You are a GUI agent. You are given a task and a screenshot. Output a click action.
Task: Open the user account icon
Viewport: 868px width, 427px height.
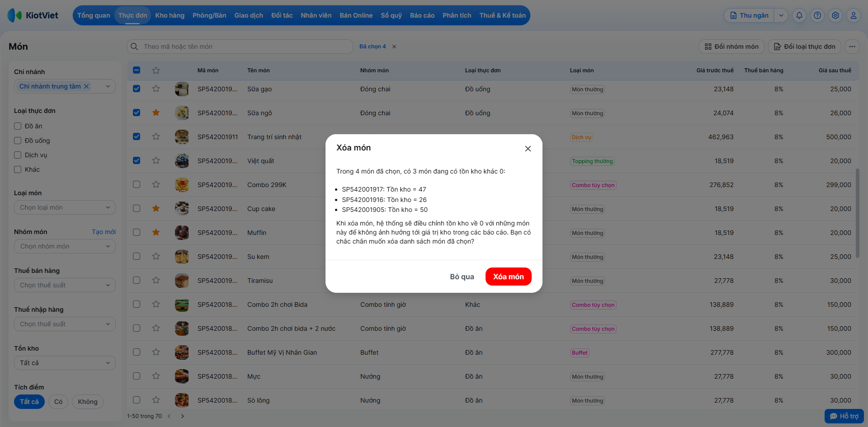(854, 15)
